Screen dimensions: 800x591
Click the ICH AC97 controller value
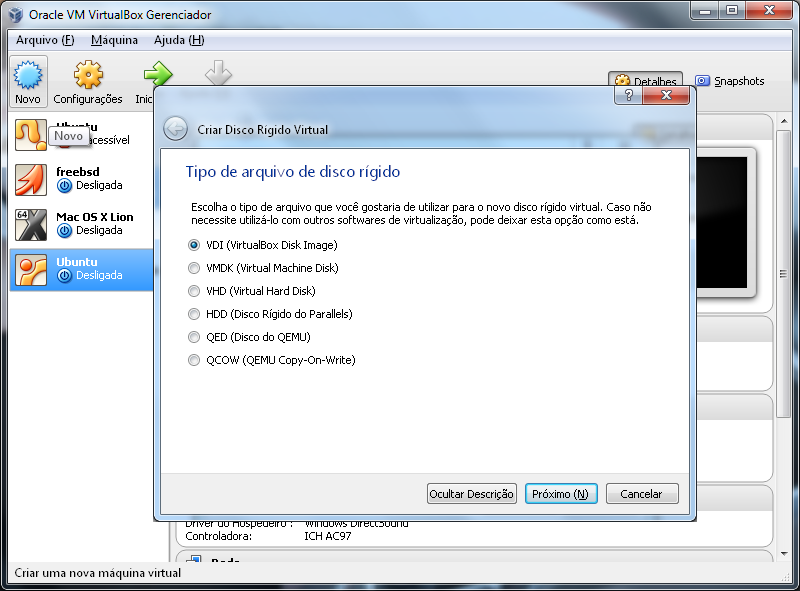[x=328, y=536]
